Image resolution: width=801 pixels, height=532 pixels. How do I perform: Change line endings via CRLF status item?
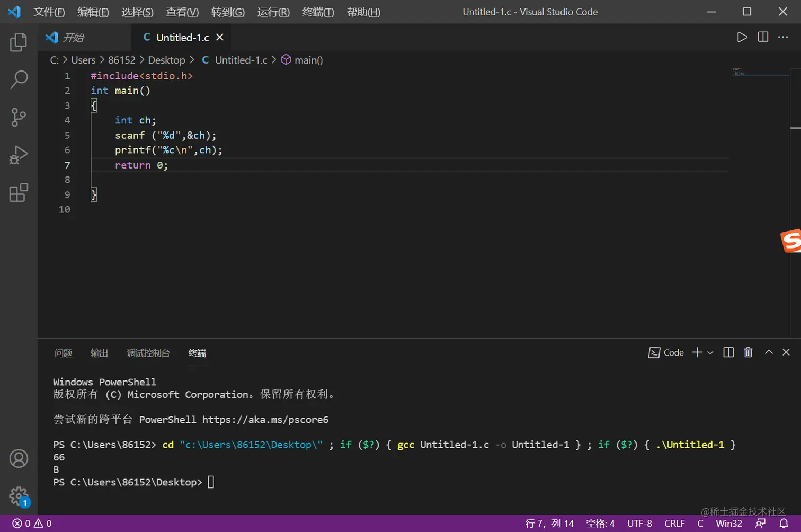pyautogui.click(x=674, y=524)
